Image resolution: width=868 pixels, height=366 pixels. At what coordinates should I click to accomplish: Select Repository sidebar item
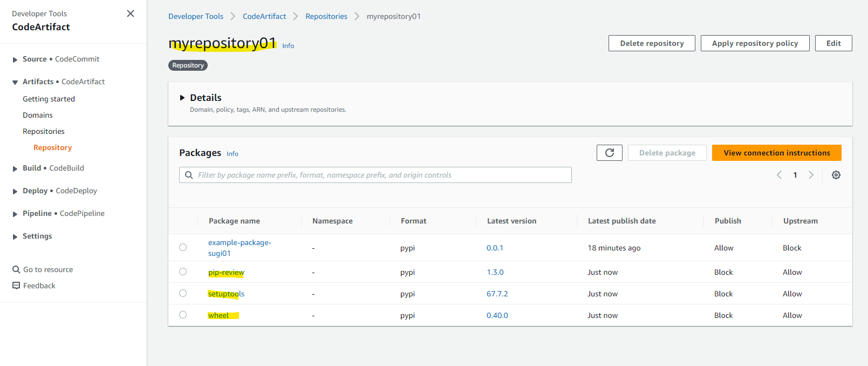[52, 147]
